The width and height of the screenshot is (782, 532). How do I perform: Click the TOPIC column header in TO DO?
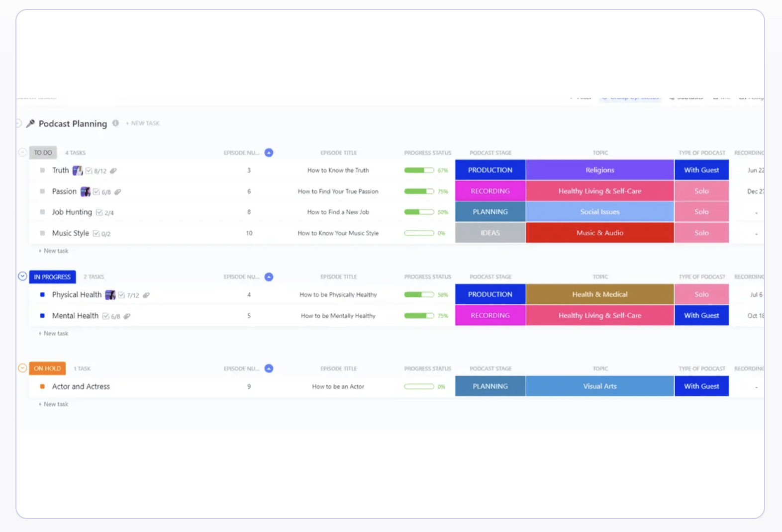click(x=600, y=153)
